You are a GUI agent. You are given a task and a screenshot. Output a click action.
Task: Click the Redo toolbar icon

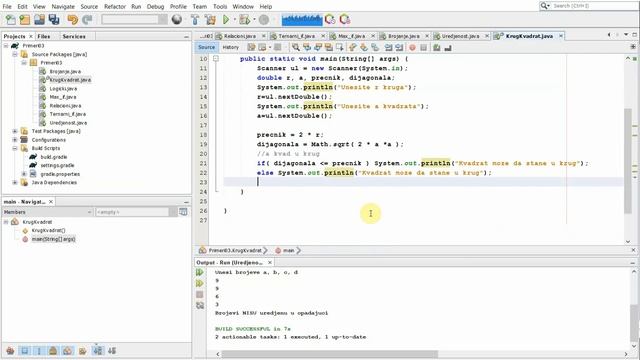[x=87, y=19]
